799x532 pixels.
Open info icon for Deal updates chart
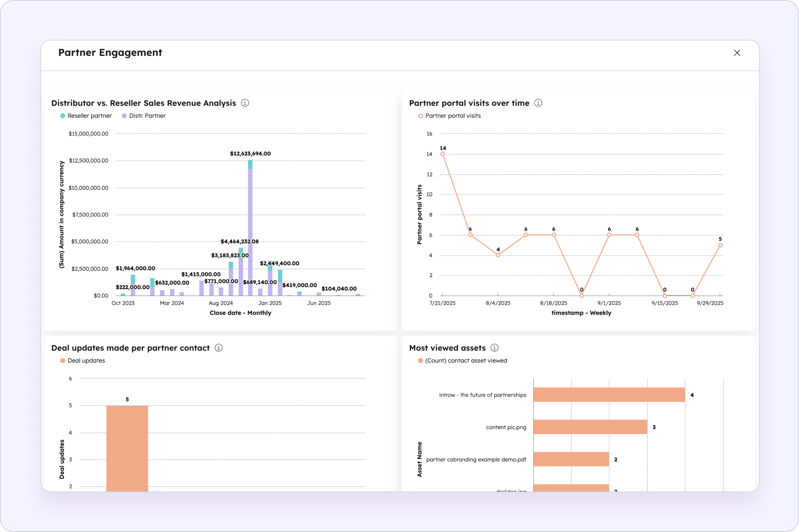[x=219, y=348]
